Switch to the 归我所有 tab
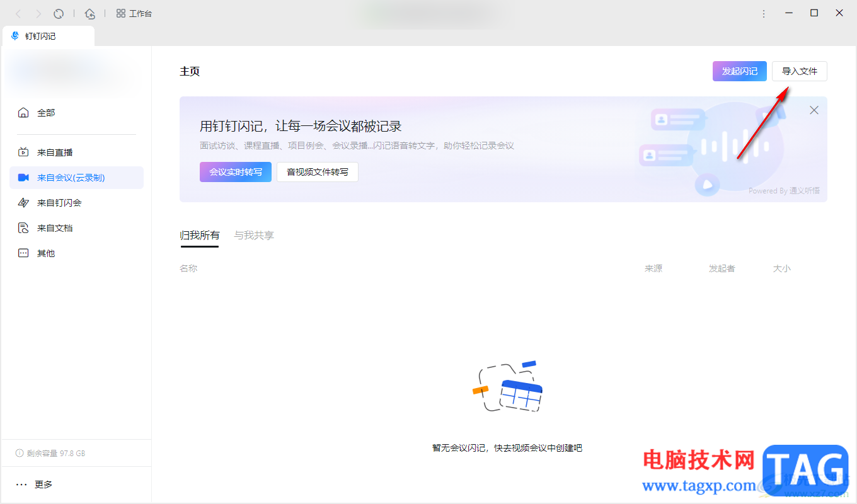 pos(200,236)
